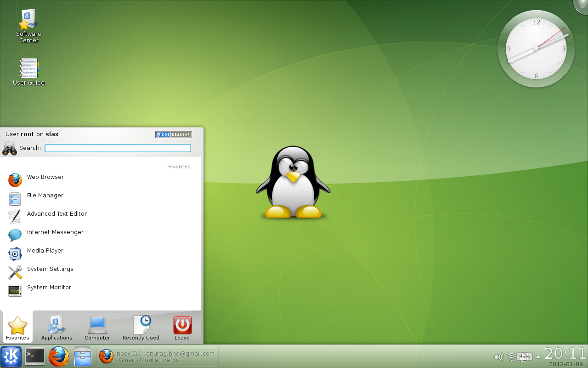This screenshot has height=368, width=588.
Task: Switch to the Computer tab
Action: click(97, 328)
